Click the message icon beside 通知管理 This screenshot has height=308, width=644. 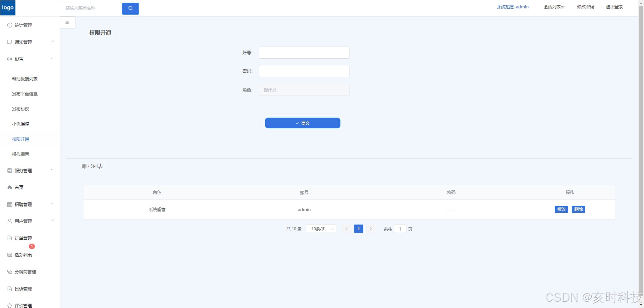tap(10, 42)
